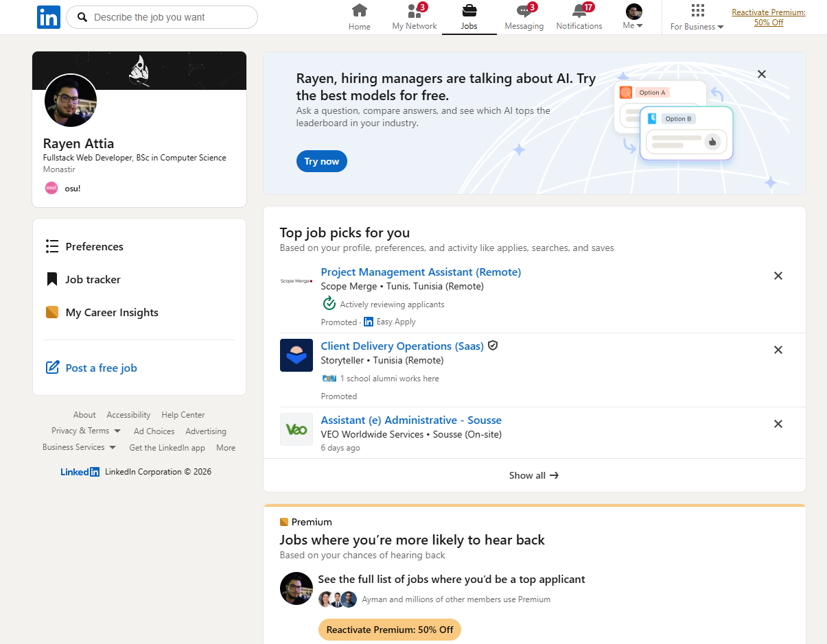Click "VEO Worldwide Services • Sousse (On-site)" text
The width and height of the screenshot is (827, 644).
411,434
